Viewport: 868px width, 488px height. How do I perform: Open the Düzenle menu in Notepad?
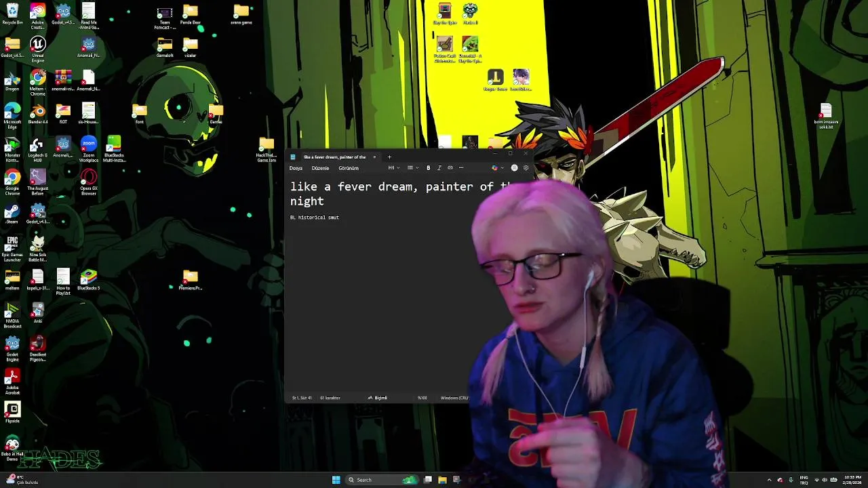pyautogui.click(x=320, y=168)
